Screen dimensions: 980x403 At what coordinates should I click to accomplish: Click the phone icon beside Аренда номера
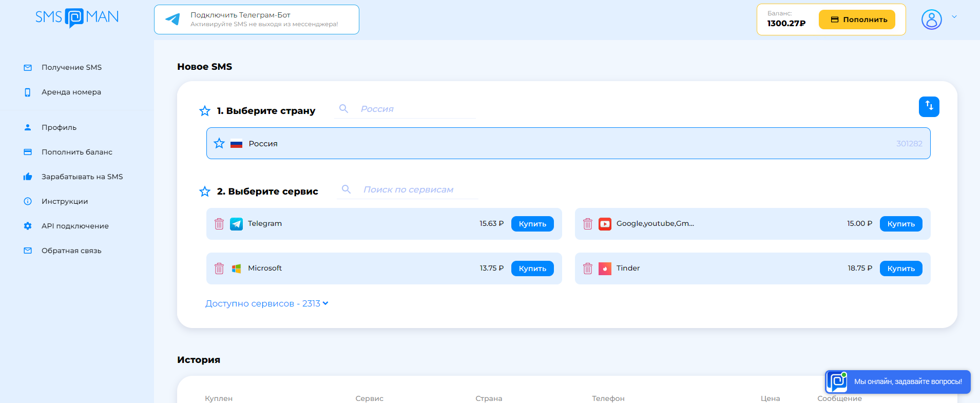[x=28, y=92]
